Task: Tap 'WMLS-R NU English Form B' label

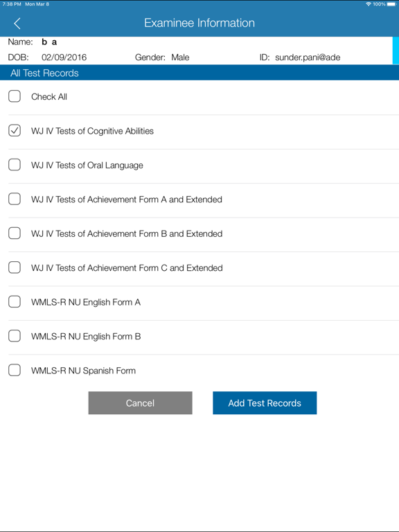Action: tap(86, 336)
